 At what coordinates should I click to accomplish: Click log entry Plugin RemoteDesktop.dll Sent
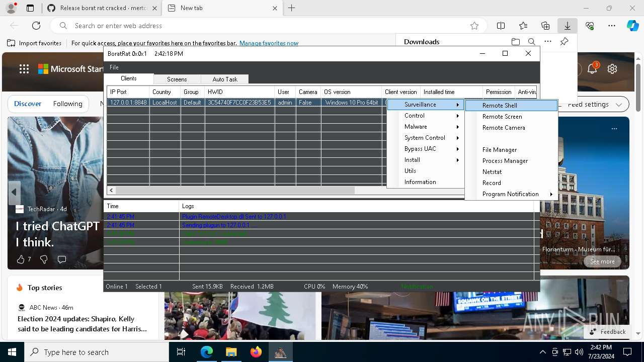tap(234, 217)
